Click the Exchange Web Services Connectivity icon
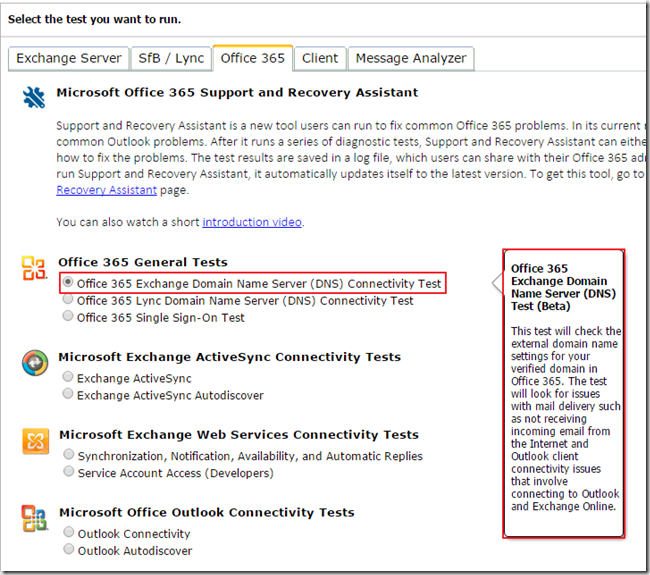 point(34,440)
